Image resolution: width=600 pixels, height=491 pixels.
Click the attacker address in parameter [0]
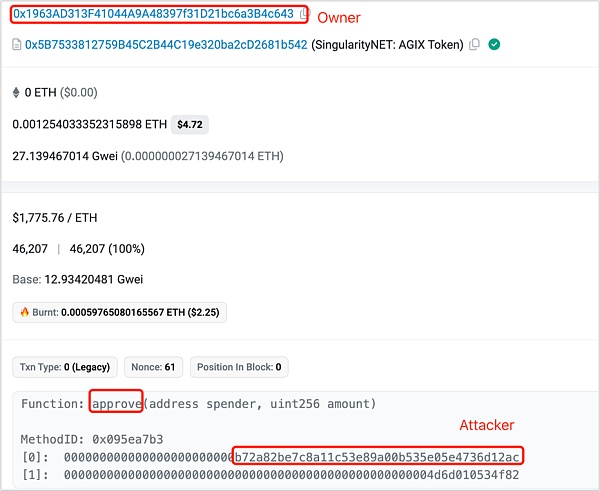[x=377, y=457]
